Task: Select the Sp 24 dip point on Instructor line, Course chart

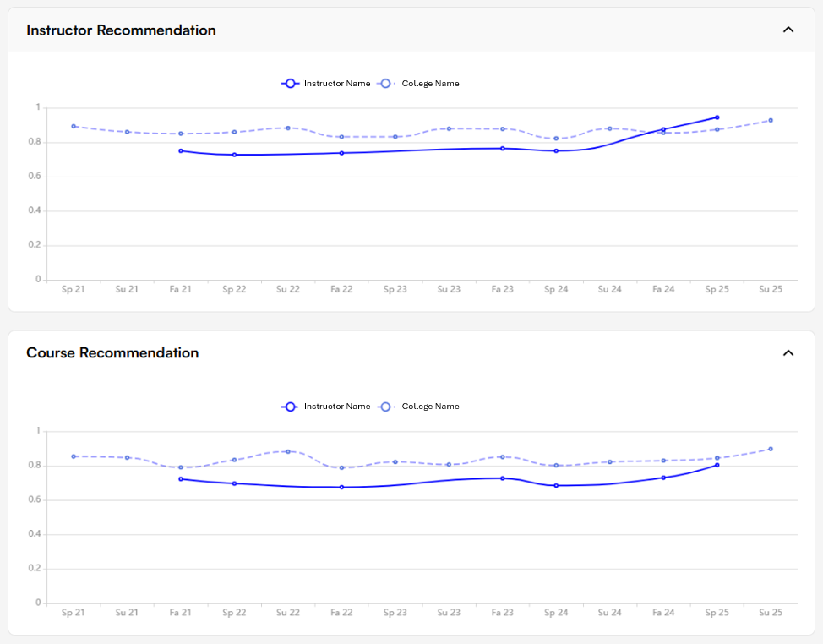Action: [x=556, y=484]
